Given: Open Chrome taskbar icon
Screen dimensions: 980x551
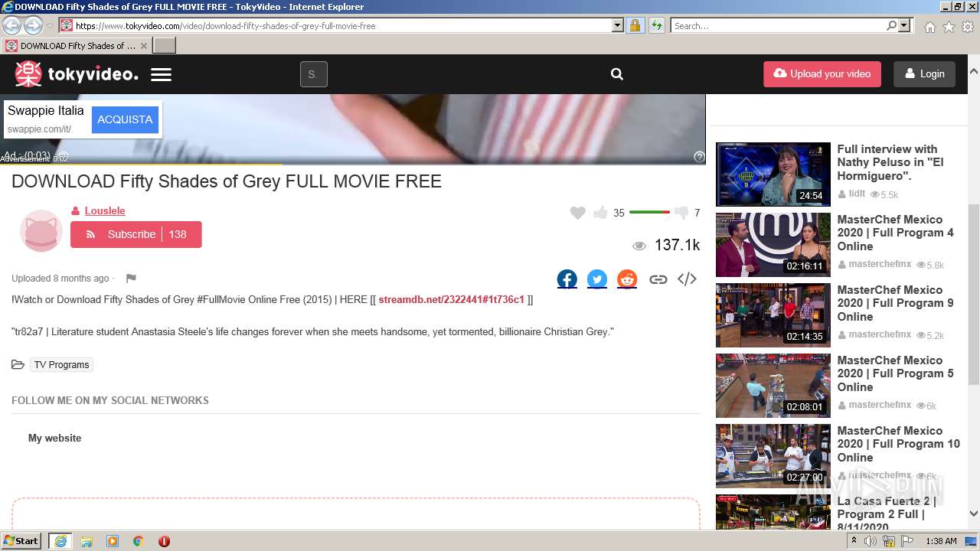Looking at the screenshot, I should pos(138,541).
